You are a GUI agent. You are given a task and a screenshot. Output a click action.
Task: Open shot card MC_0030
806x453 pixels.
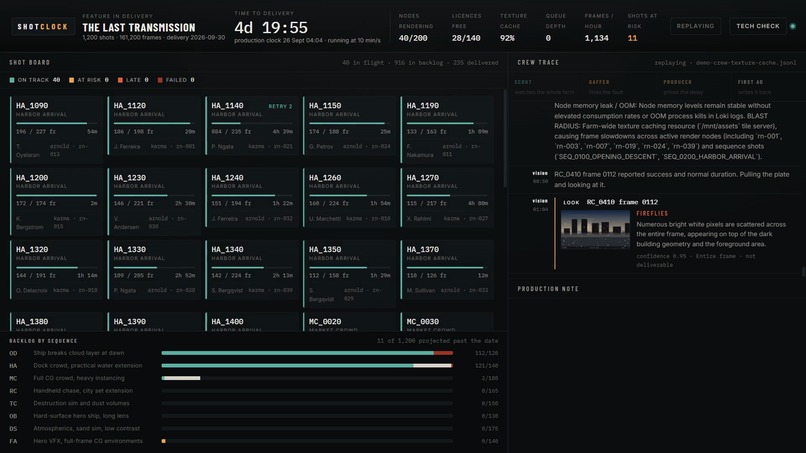[x=447, y=322]
